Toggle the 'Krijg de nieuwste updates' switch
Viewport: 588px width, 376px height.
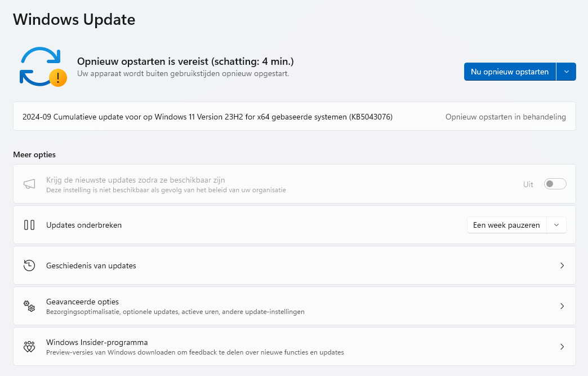tap(555, 184)
